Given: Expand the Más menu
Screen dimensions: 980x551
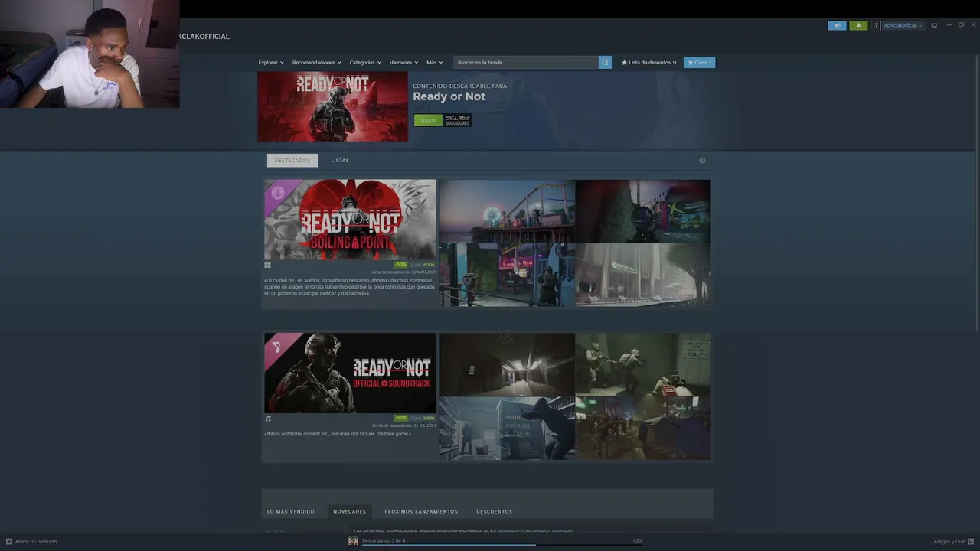Looking at the screenshot, I should [x=435, y=63].
